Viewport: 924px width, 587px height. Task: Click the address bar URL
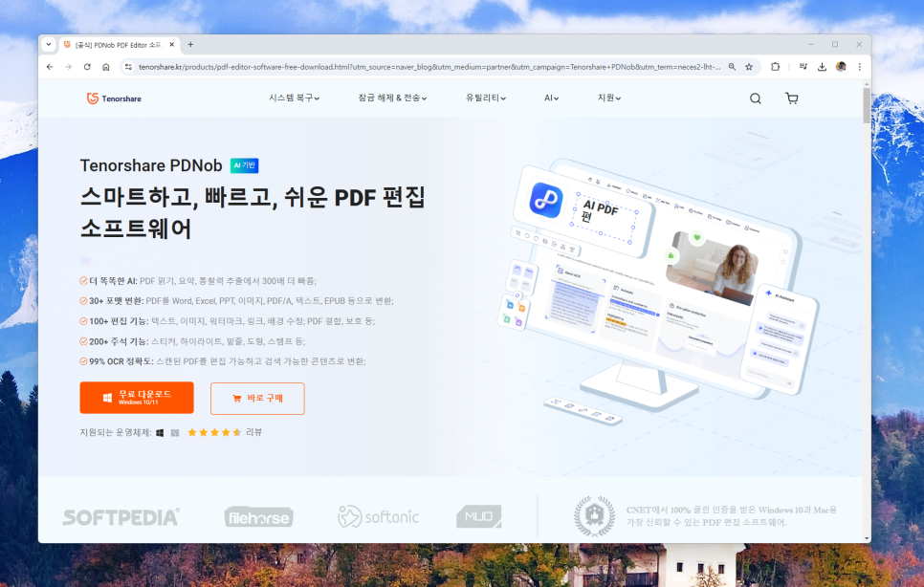click(429, 67)
